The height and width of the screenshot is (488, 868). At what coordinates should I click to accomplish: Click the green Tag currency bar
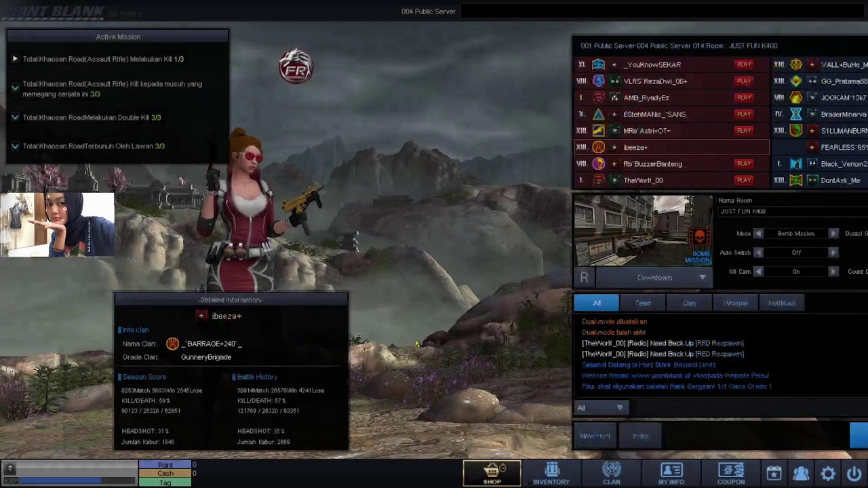165,483
